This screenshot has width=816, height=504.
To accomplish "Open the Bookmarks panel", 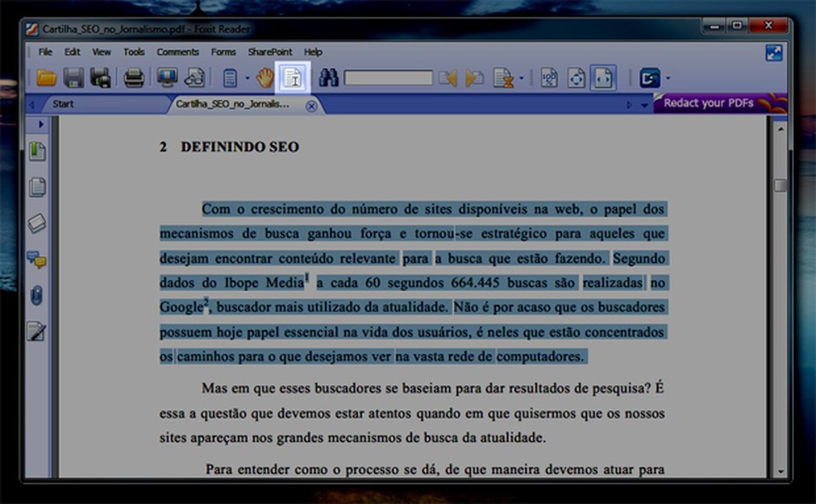I will (x=37, y=152).
